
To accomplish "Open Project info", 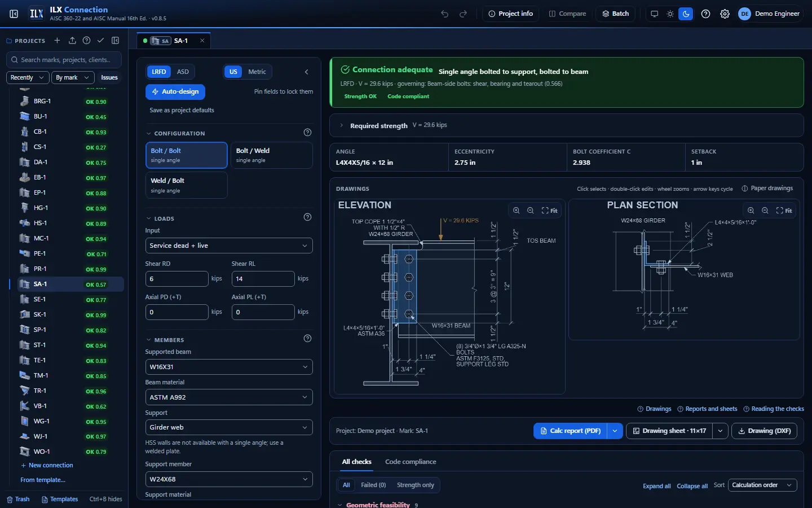I will click(x=510, y=14).
